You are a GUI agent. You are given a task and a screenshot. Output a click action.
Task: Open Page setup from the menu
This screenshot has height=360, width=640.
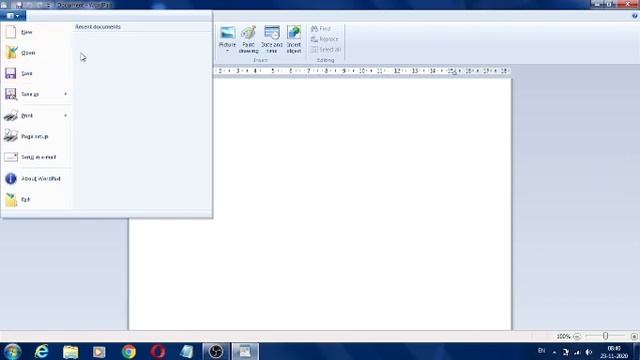click(x=36, y=136)
